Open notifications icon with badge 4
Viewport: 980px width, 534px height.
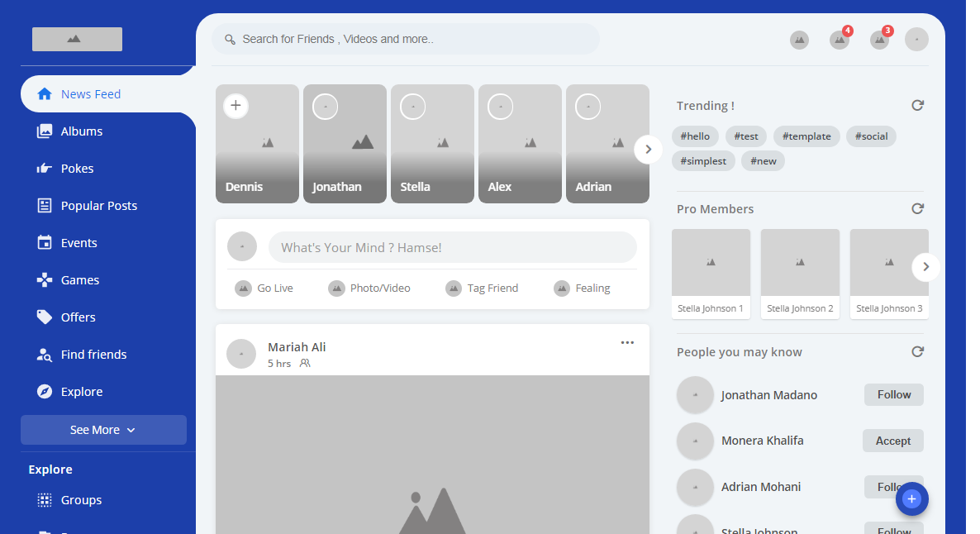click(840, 40)
